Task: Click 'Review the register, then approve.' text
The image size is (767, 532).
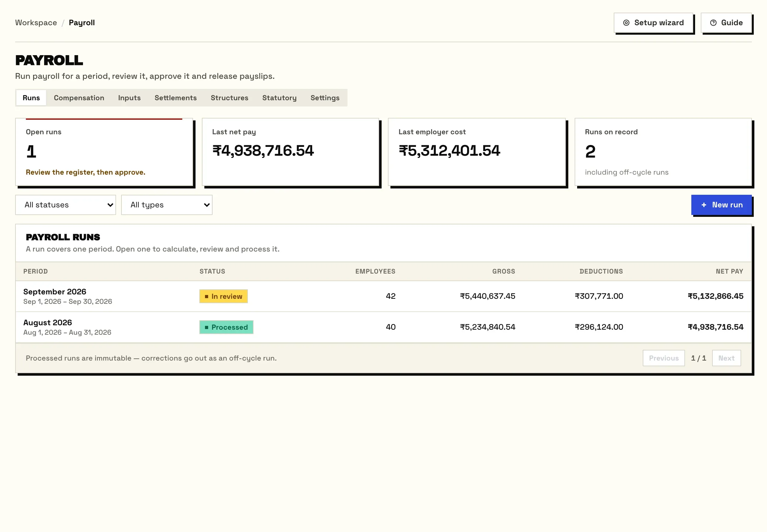Action: coord(86,172)
